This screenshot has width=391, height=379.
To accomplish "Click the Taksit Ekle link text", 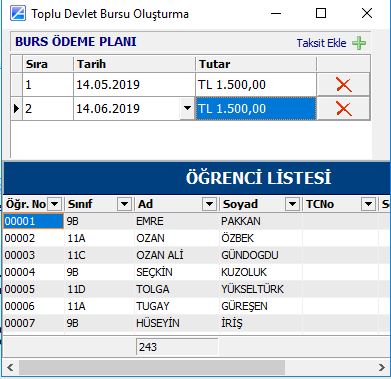I will point(321,43).
